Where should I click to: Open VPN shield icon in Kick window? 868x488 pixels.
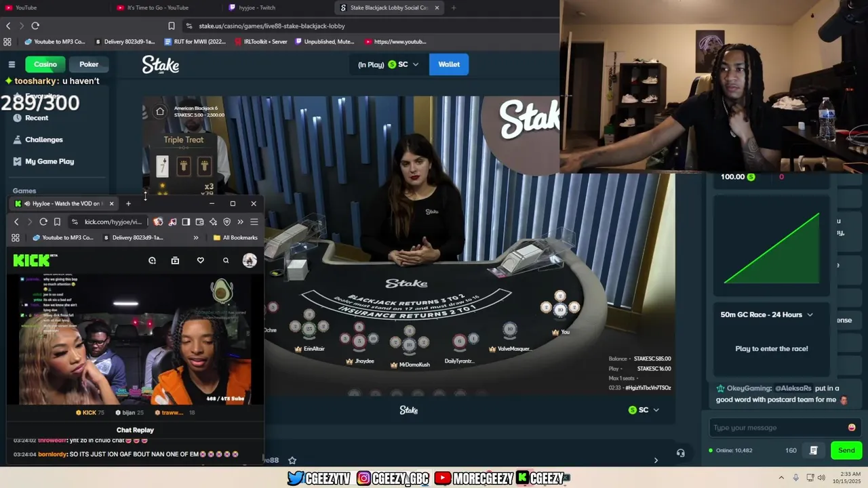click(x=226, y=222)
